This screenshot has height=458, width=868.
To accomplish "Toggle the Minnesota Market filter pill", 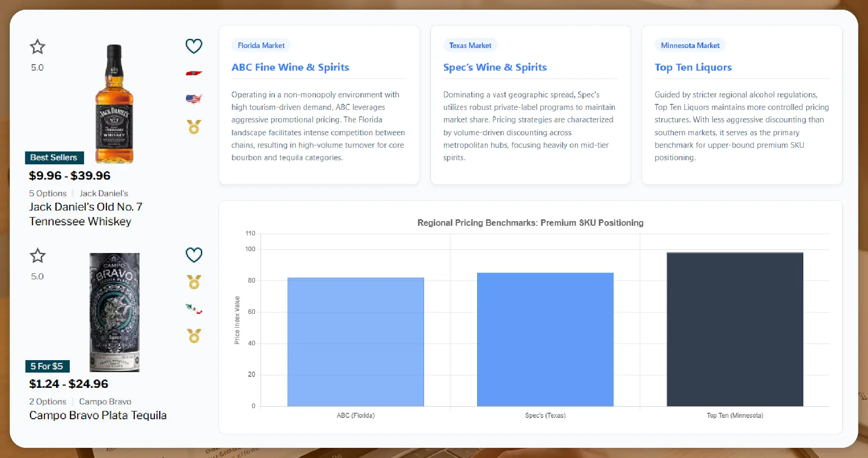I will tap(690, 45).
